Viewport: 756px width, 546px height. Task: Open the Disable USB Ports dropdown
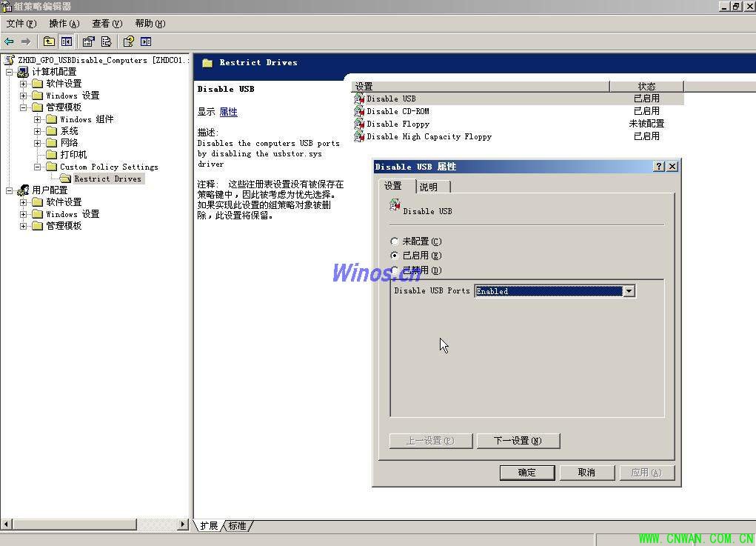point(629,291)
